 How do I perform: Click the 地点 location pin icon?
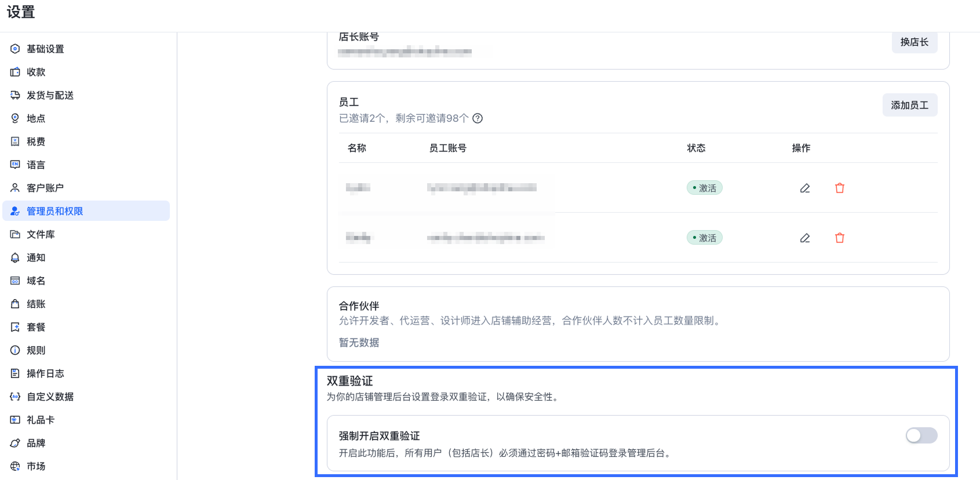point(15,118)
